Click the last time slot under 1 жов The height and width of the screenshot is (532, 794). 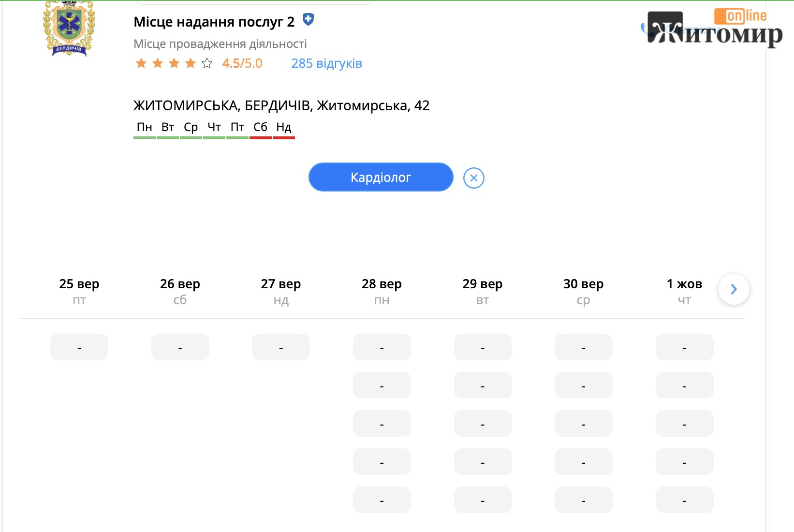point(685,500)
